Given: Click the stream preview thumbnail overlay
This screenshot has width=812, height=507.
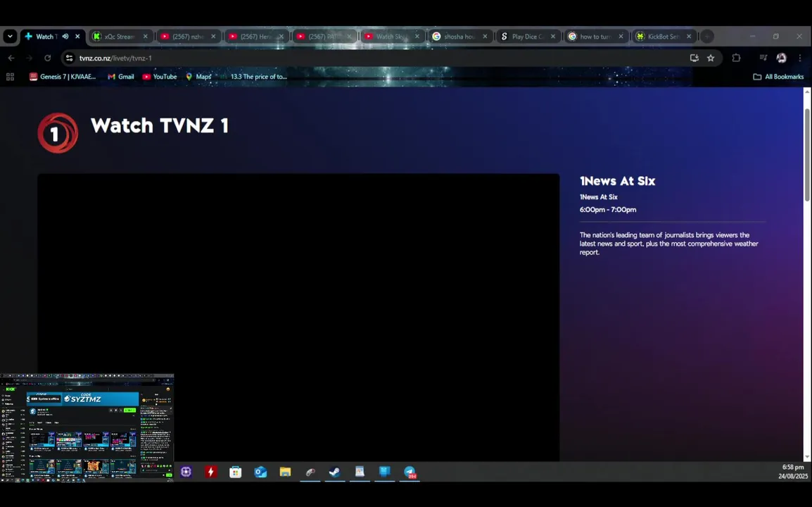Looking at the screenshot, I should click(87, 427).
